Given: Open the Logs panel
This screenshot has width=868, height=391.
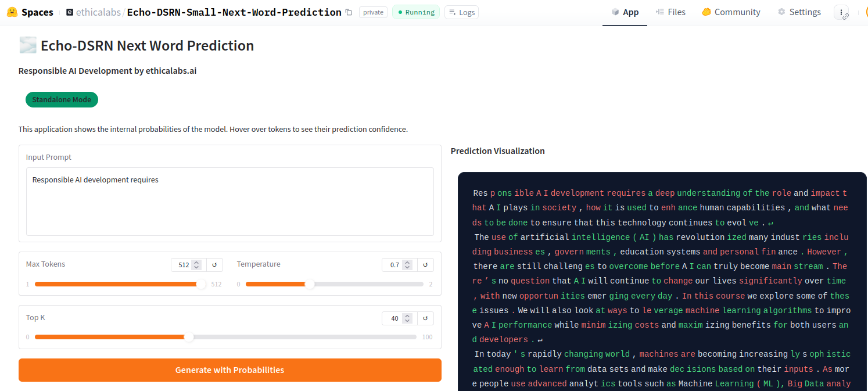Looking at the screenshot, I should coord(461,12).
